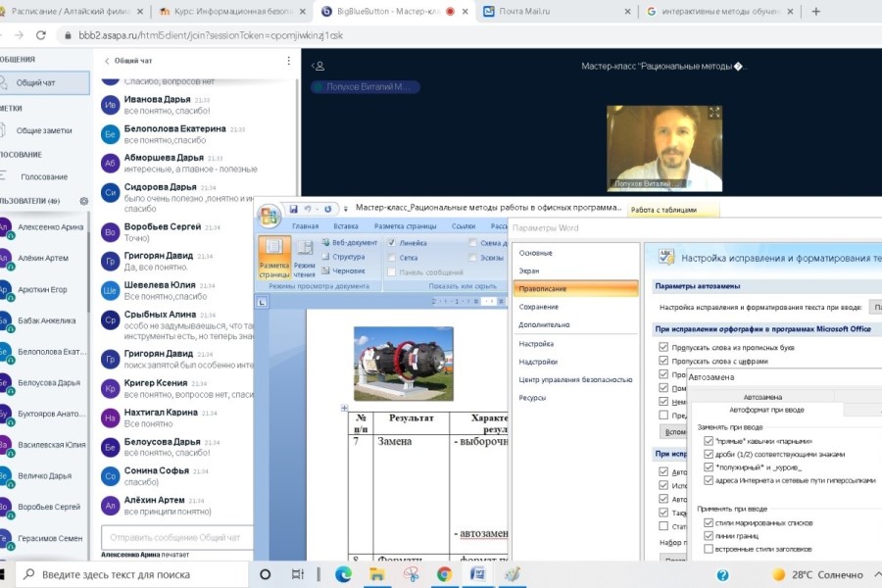Open Microsoft Edge from the taskbar

(x=343, y=574)
